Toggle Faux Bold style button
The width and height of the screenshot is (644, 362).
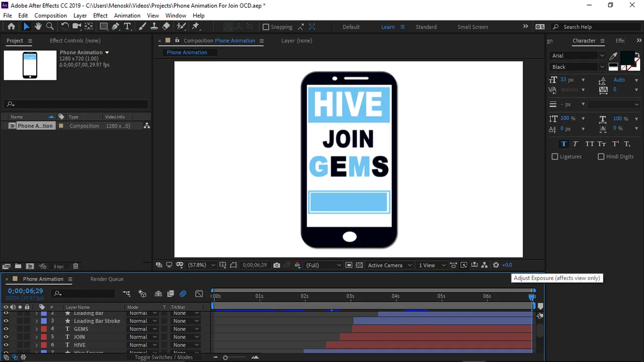point(563,144)
